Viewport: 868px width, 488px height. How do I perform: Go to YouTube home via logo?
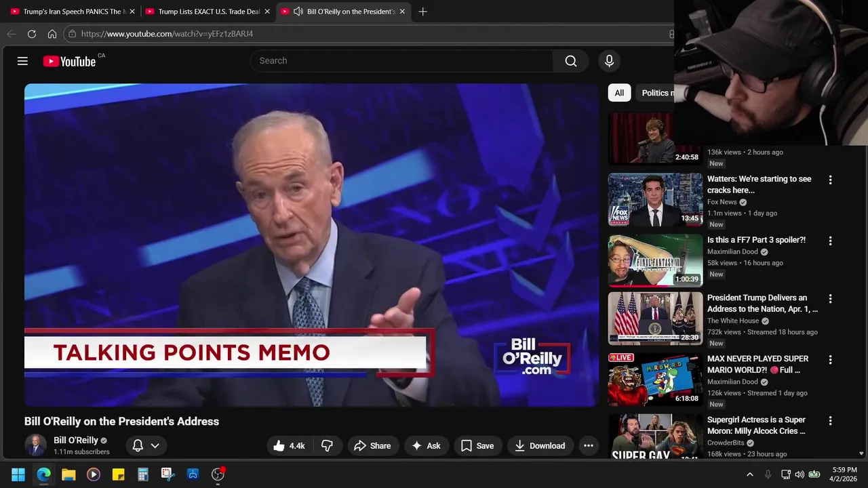[x=69, y=61]
